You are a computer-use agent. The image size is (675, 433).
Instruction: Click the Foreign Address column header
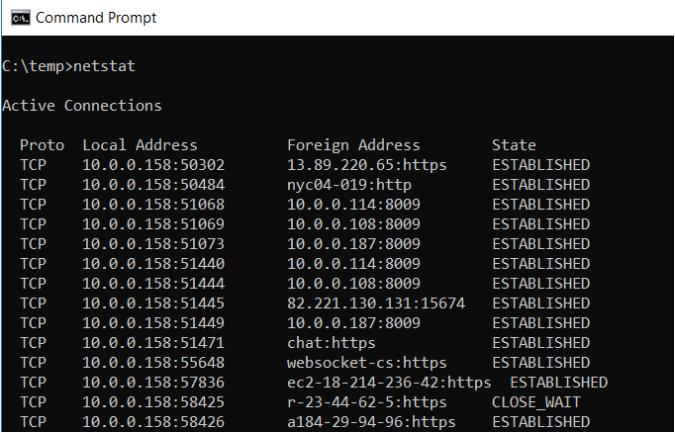click(353, 145)
